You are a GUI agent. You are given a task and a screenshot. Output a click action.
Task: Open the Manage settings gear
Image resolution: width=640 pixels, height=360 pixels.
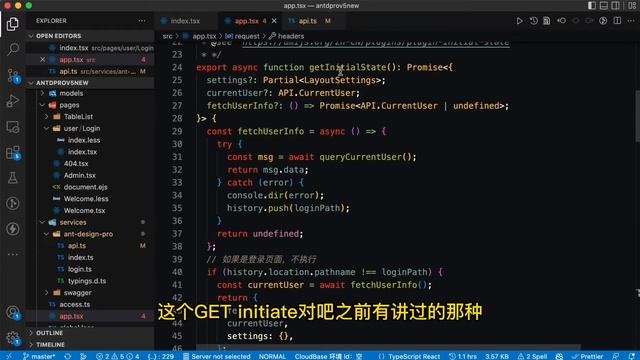[x=13, y=338]
